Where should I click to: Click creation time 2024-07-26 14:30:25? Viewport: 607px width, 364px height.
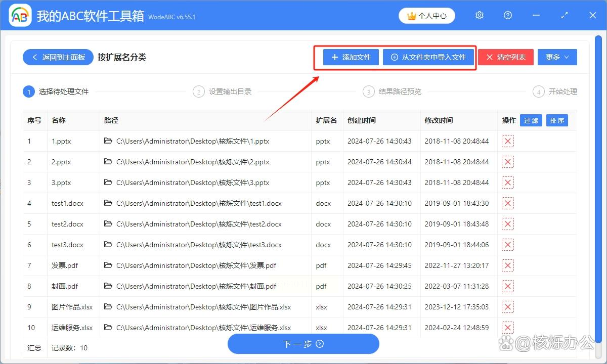tap(379, 286)
